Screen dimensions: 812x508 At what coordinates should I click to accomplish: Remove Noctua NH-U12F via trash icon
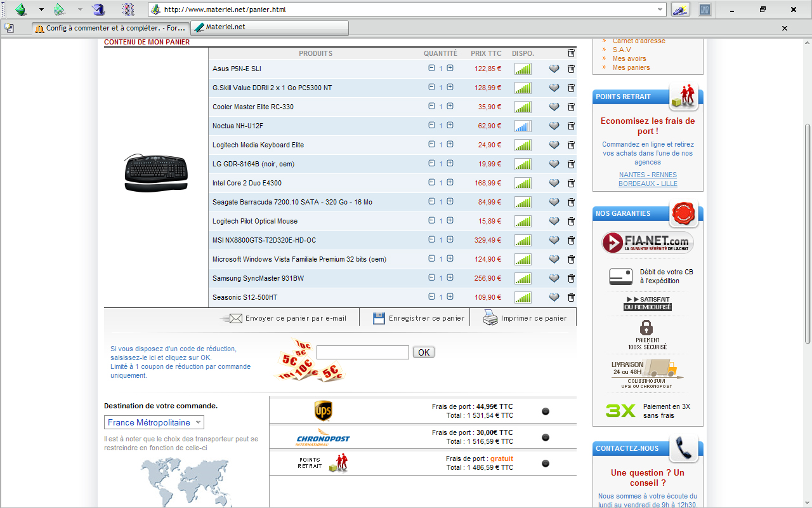(x=571, y=126)
